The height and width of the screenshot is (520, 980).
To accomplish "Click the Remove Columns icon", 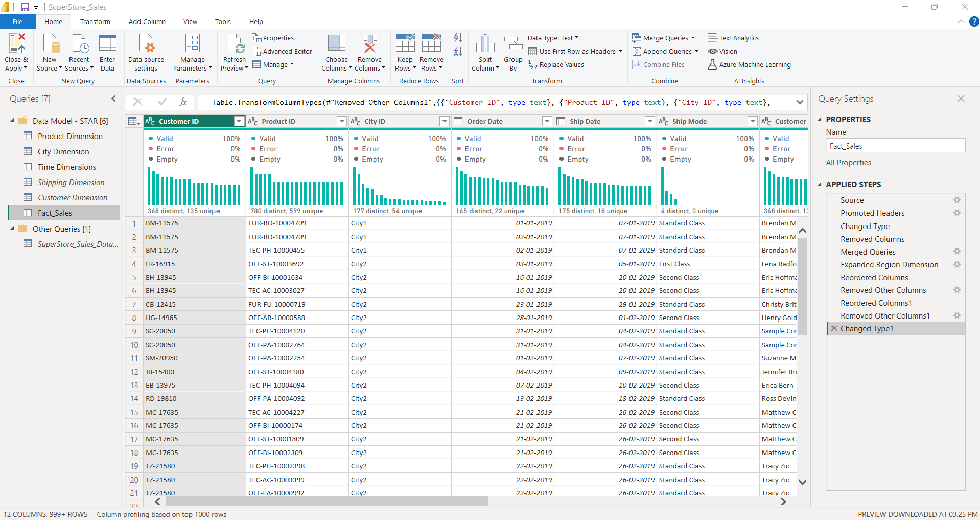I will [370, 43].
